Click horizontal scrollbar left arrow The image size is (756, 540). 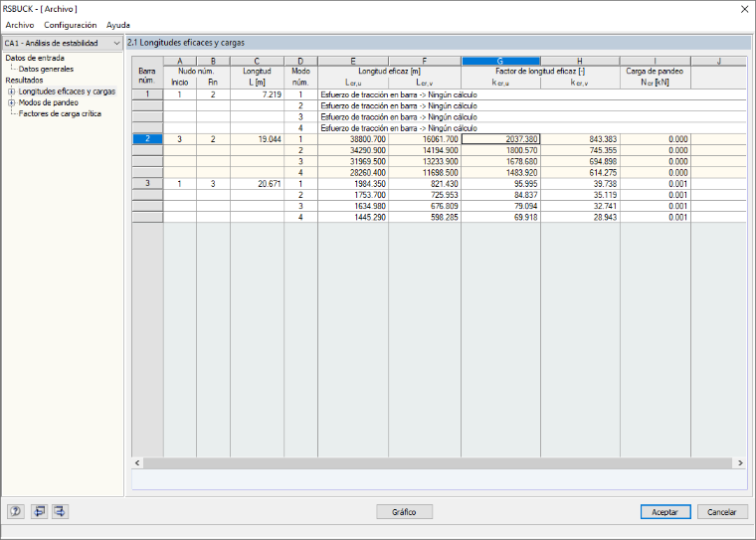(137, 462)
